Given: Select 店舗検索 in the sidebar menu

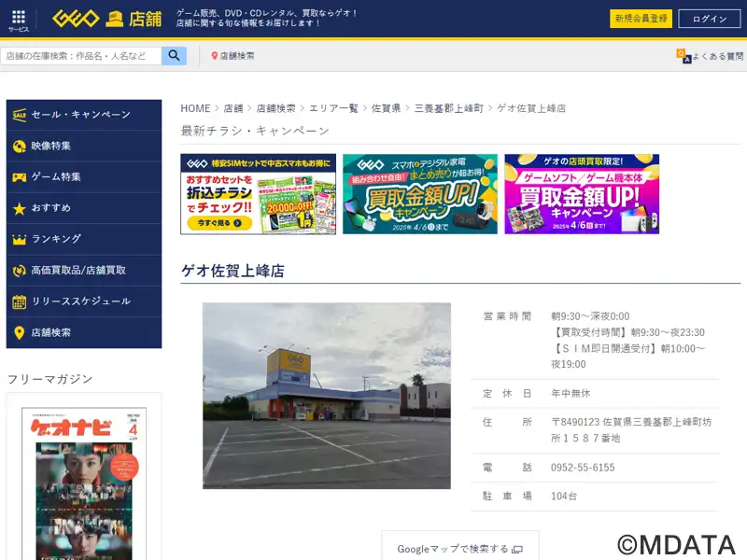Looking at the screenshot, I should click(x=84, y=332).
